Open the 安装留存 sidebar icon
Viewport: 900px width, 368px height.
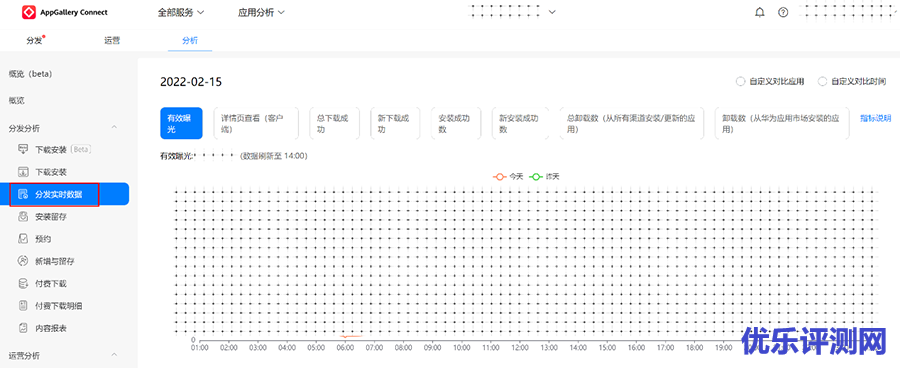[23, 216]
